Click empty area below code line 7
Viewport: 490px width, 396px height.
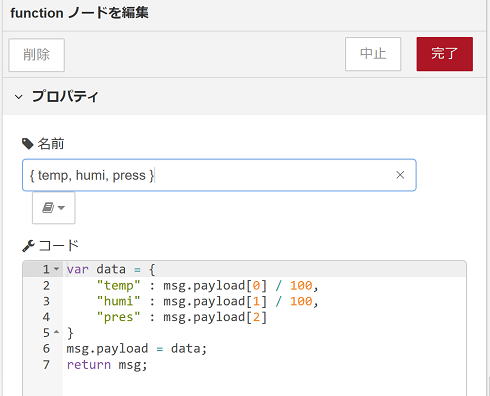pos(263,385)
